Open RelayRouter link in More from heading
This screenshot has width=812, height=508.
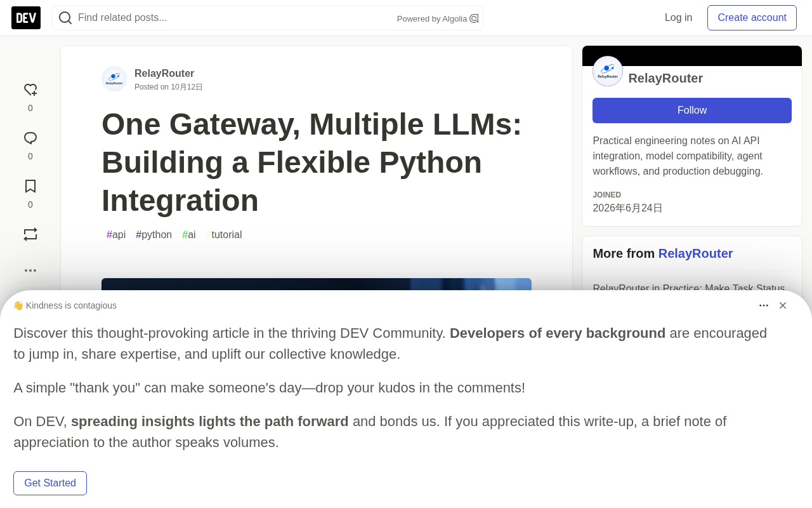point(695,253)
